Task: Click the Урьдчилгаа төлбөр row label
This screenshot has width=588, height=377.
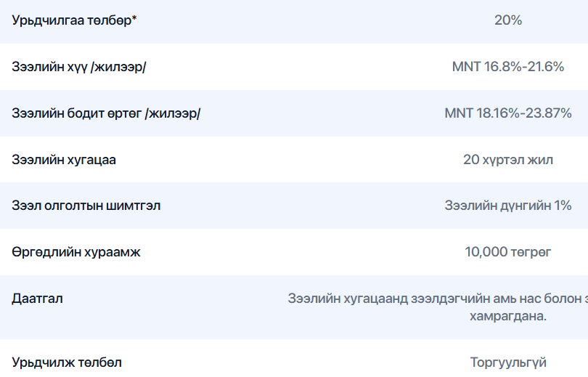Action: click(71, 20)
